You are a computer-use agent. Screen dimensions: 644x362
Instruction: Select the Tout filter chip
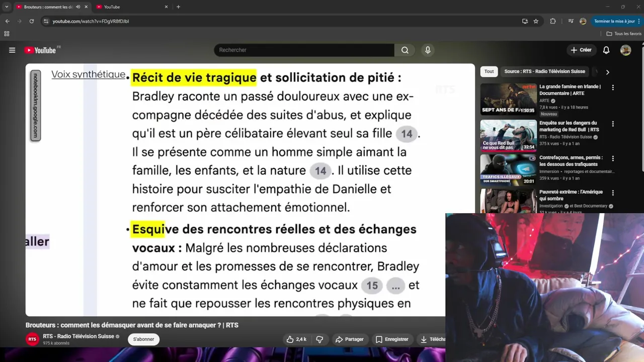[489, 71]
